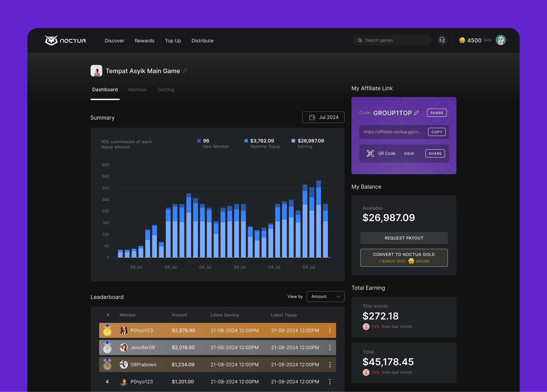Click the gold coin balance icon

[463, 40]
